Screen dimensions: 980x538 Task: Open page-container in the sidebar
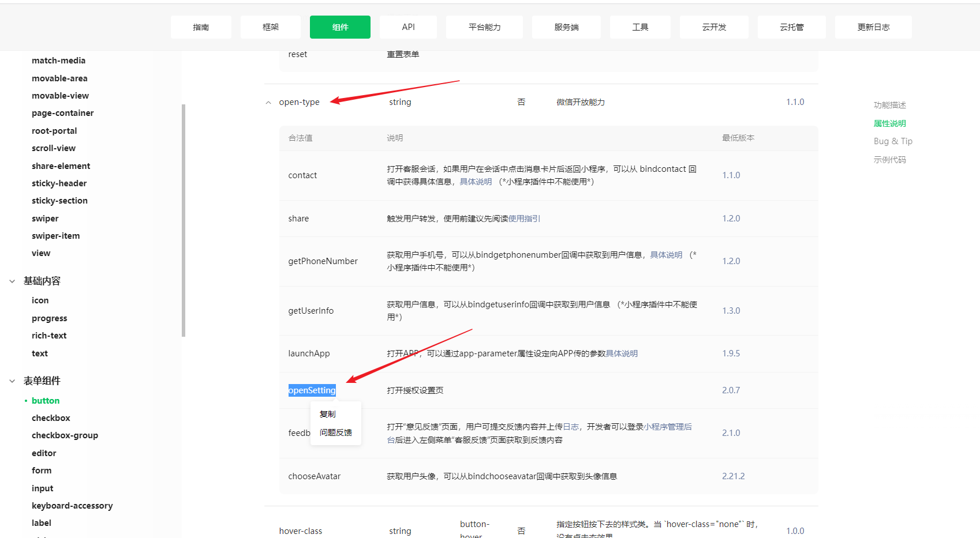coord(62,113)
